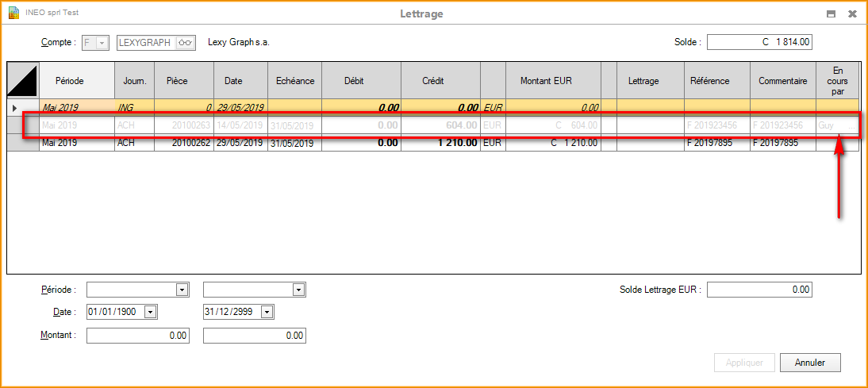Click the Appliquer button

tap(744, 363)
